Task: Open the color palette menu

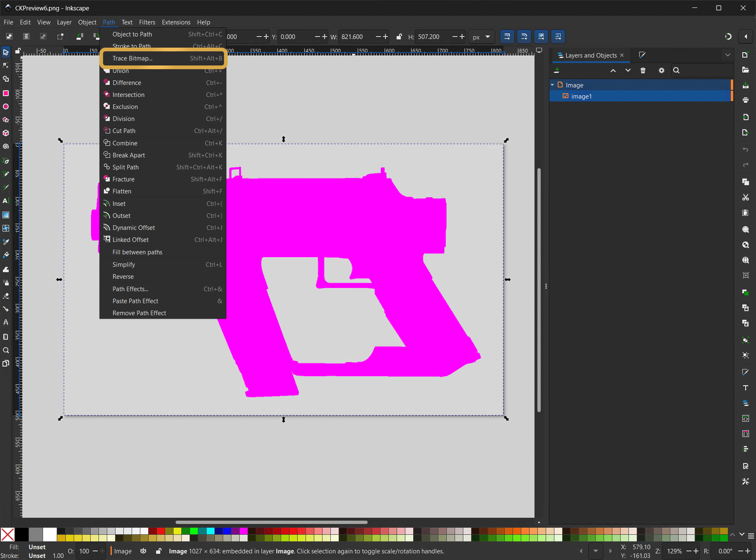Action: [751, 536]
